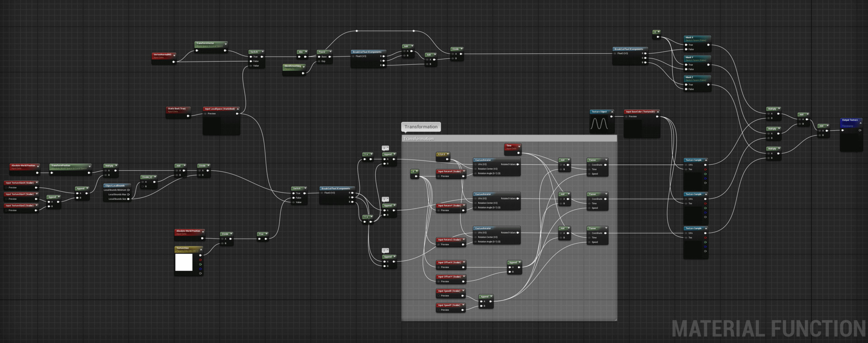Collapse the Input BaseColor (Texture2D) node preview
This screenshot has width=868, height=343.
(658, 112)
